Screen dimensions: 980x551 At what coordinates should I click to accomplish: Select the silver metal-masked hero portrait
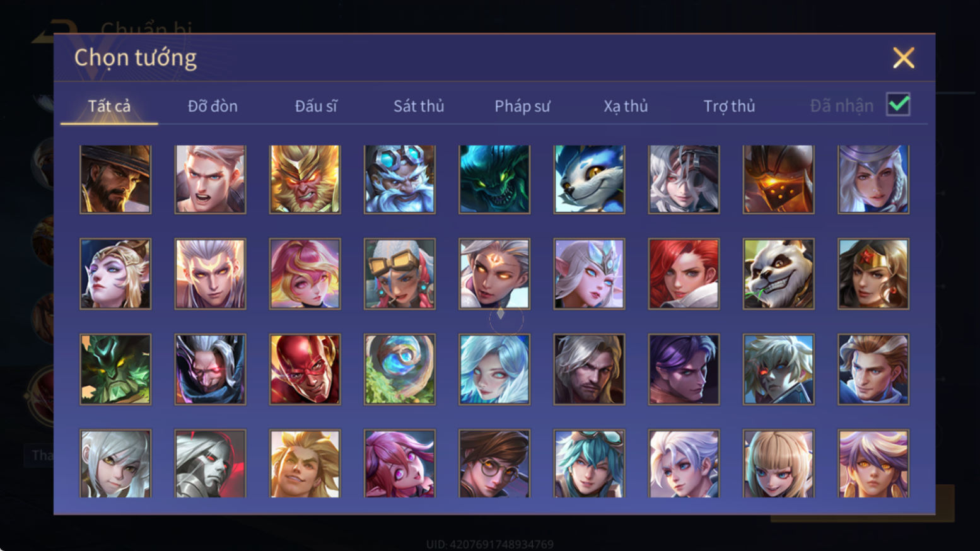210,464
